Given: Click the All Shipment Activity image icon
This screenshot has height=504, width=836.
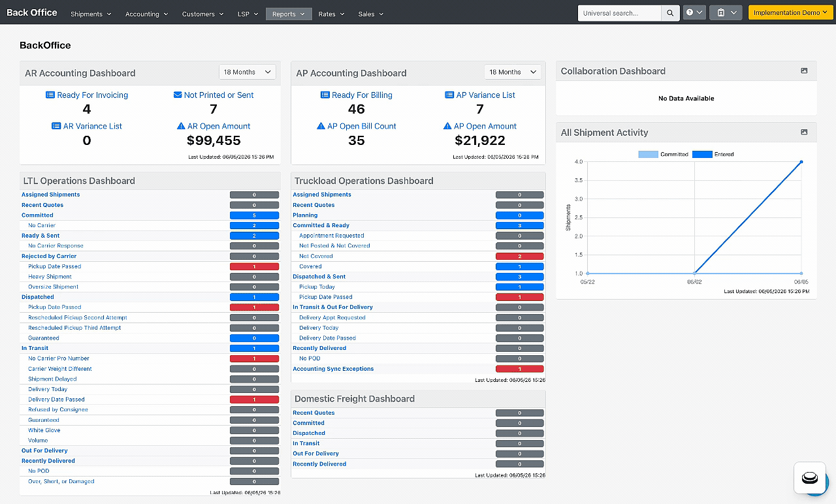Looking at the screenshot, I should click(x=804, y=132).
